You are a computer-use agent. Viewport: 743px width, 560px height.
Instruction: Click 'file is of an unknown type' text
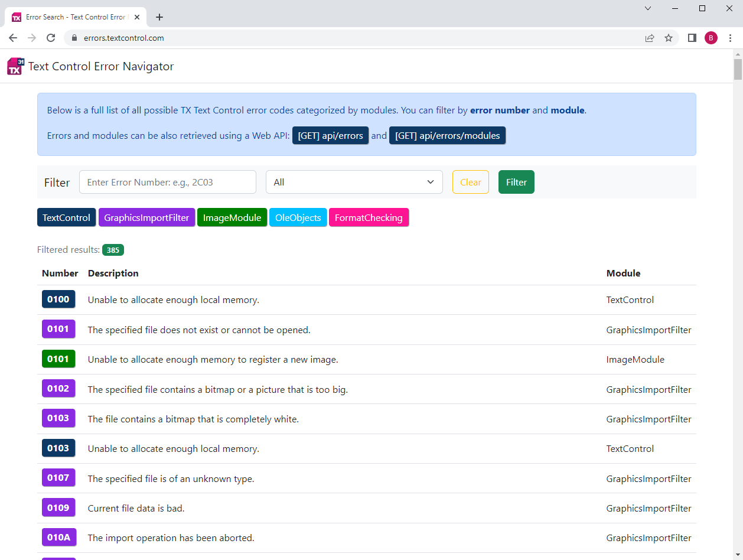pos(171,478)
